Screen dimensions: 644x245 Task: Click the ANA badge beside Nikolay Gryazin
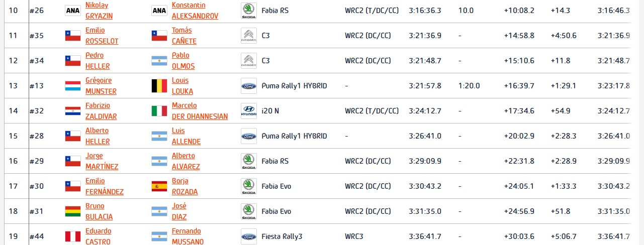[x=73, y=11]
